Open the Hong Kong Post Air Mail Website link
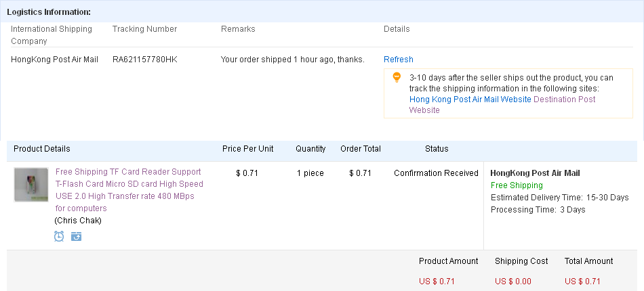The height and width of the screenshot is (291, 644). tap(470, 99)
